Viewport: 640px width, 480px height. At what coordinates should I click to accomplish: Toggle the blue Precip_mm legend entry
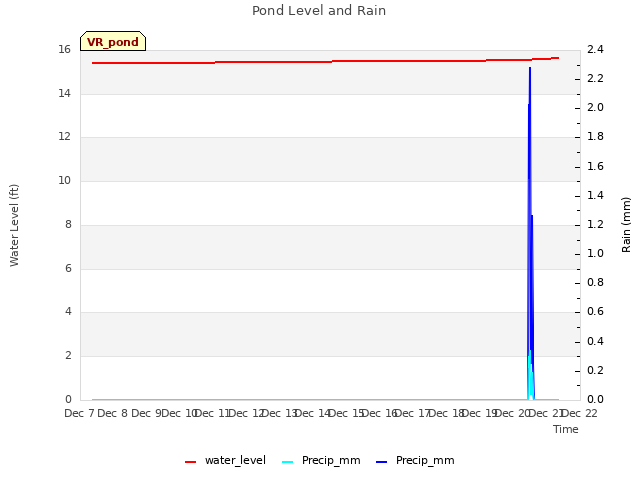point(415,461)
